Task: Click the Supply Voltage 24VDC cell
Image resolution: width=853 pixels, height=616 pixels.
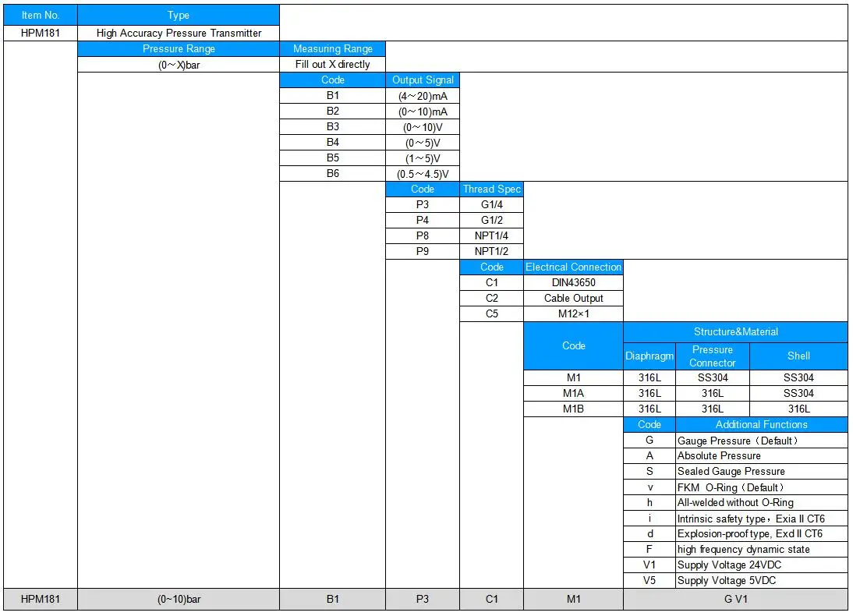Action: 762,565
